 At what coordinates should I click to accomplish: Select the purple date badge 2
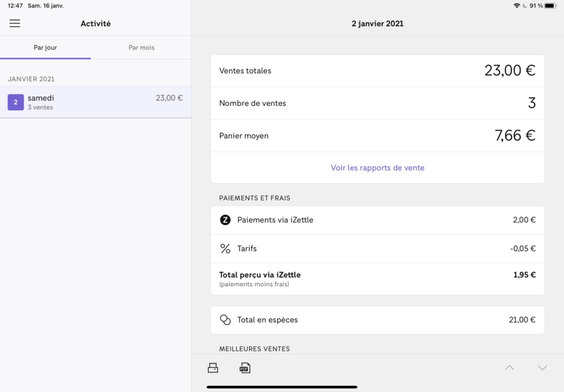click(15, 102)
